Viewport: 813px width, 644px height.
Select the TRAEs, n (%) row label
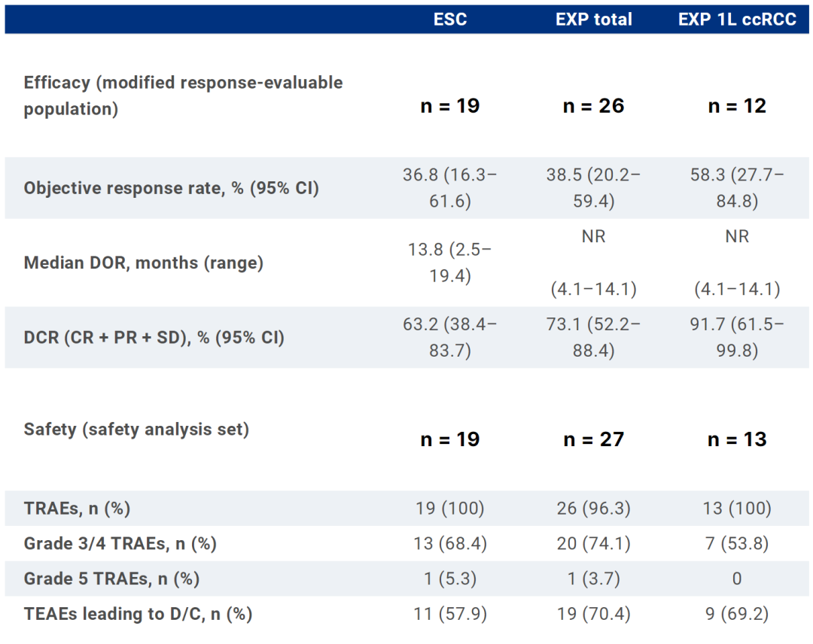coord(77,509)
